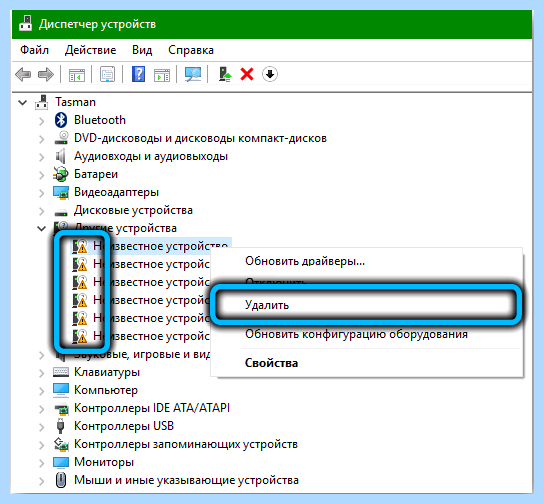
Task: Collapse the Другие устройства category
Action: pyautogui.click(x=42, y=229)
